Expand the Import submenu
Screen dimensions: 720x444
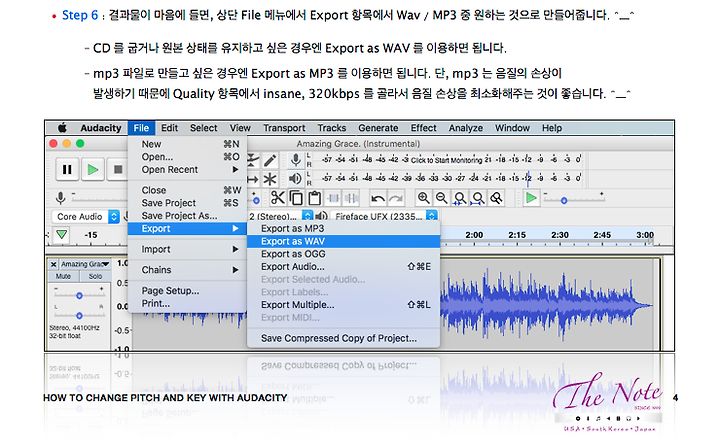click(x=187, y=249)
